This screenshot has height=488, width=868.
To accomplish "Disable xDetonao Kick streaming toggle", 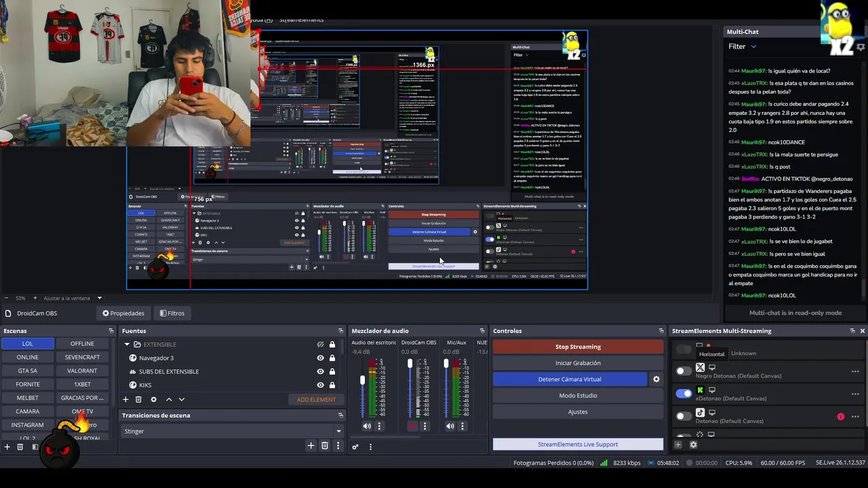I will 684,393.
